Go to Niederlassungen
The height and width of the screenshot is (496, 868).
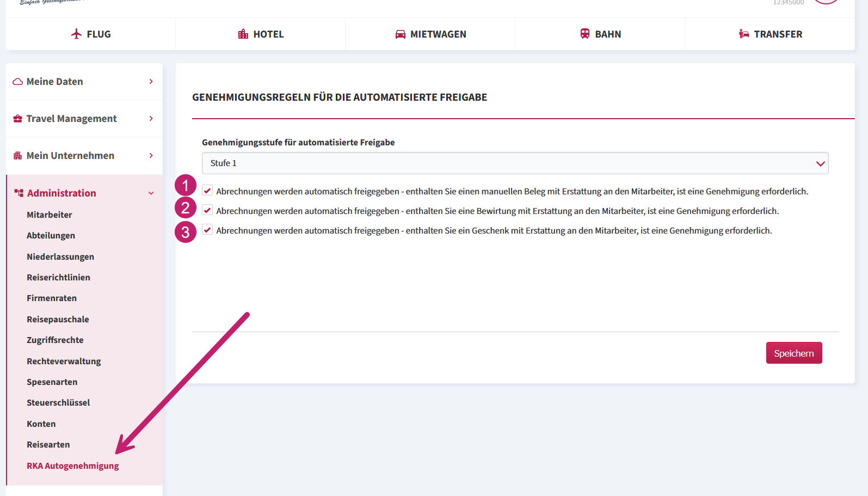tap(60, 257)
